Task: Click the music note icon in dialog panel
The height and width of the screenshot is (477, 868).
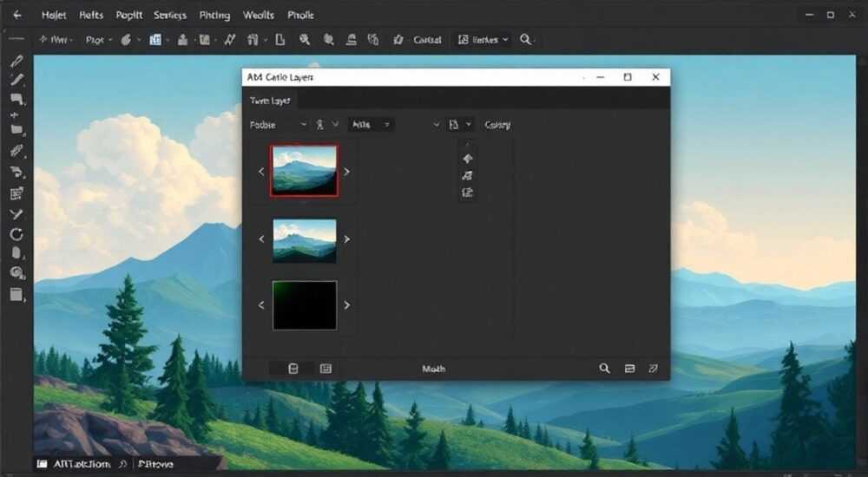Action: (468, 175)
